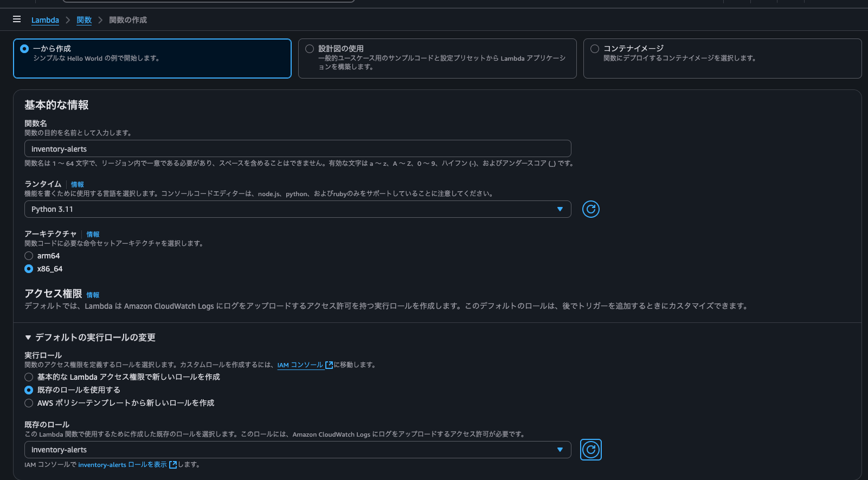Refresh the existing roles list

tap(590, 450)
